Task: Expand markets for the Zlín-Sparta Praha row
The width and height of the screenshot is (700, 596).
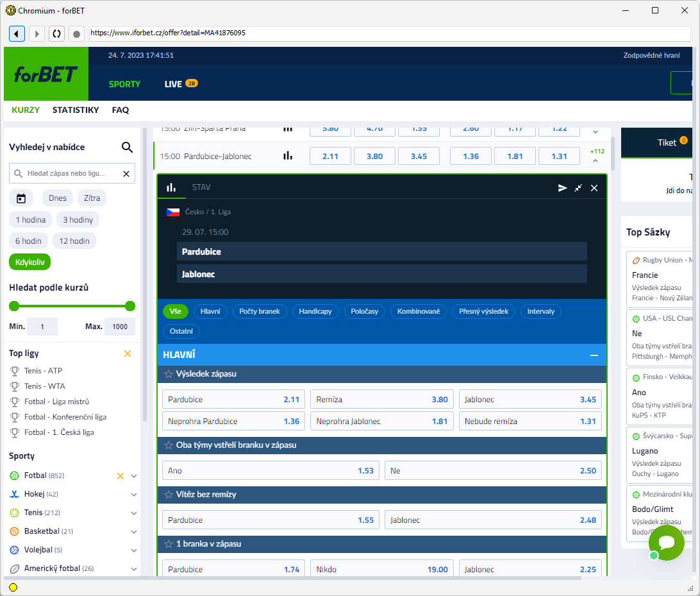Action: 596,132
